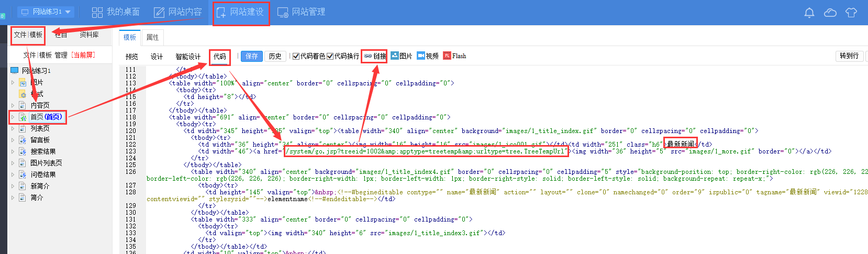Insert an image using 图片 tool
The height and width of the screenshot is (254, 868).
(401, 56)
